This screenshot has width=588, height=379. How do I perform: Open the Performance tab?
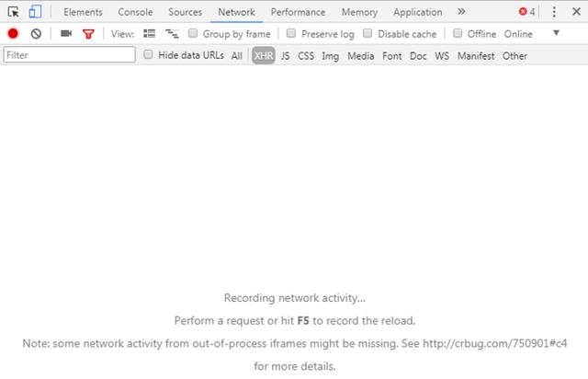pos(298,12)
